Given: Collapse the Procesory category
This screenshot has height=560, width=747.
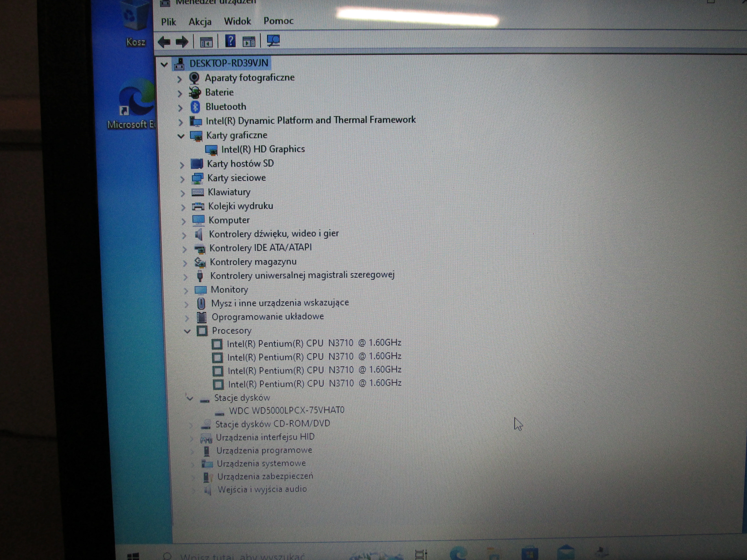Looking at the screenshot, I should coord(187,332).
